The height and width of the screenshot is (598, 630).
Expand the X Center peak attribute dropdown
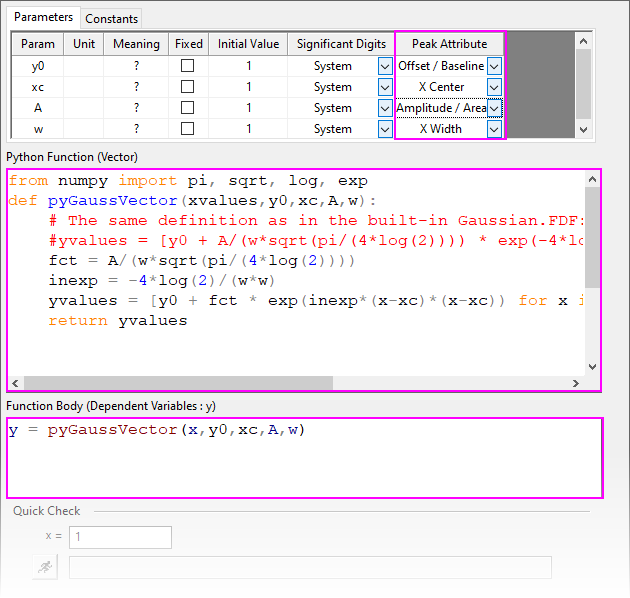(493, 87)
